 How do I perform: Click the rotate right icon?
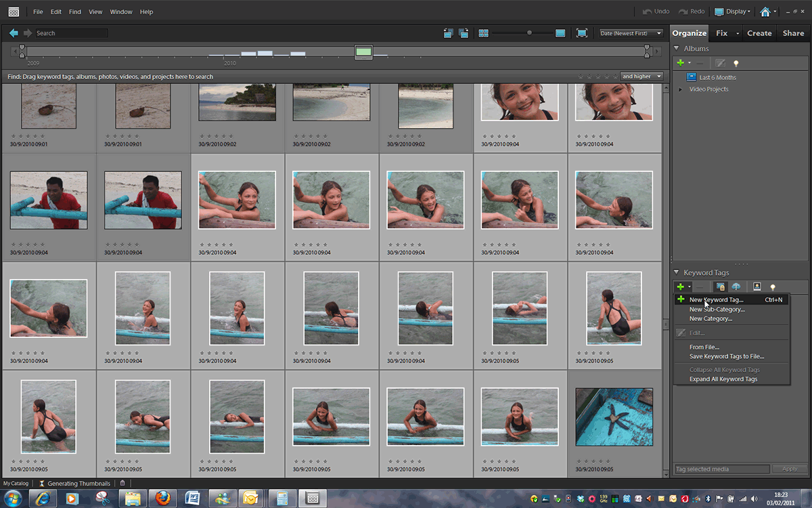pos(464,33)
